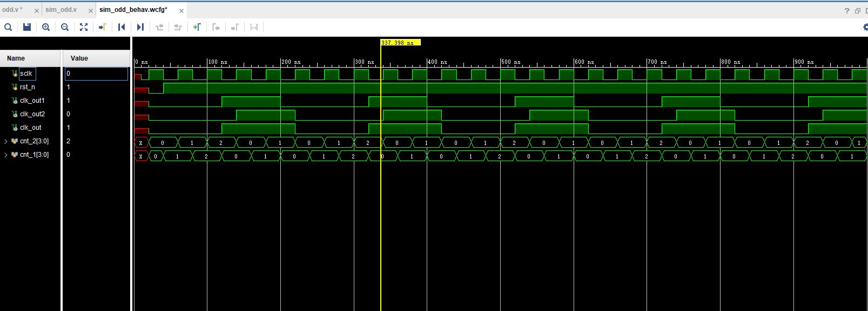
Task: Switch to the odd.v tab
Action: [x=12, y=10]
